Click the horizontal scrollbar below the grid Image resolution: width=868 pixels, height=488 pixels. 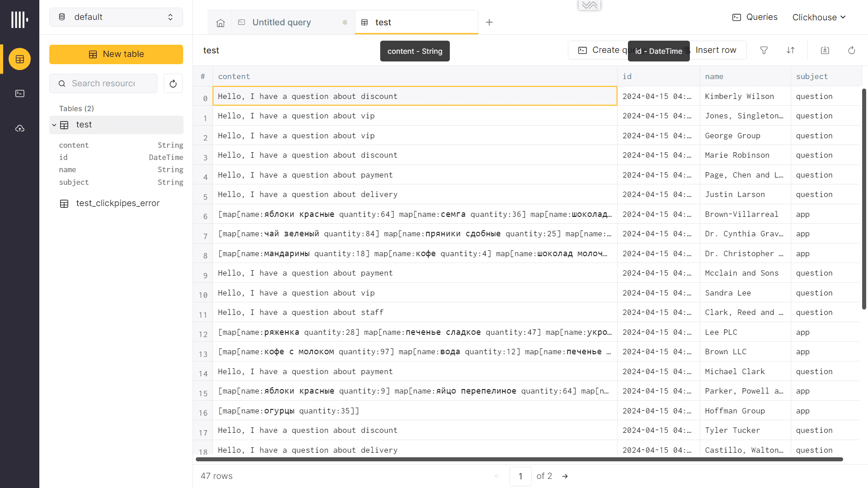coord(519,459)
